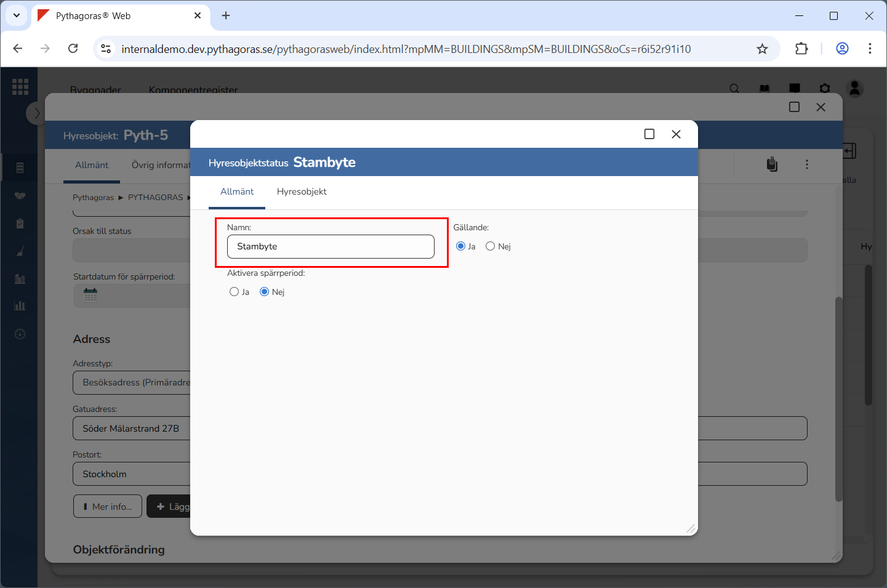Maximize the Hyresobjektstatus Stambyte dialog
The height and width of the screenshot is (588, 887).
[649, 134]
